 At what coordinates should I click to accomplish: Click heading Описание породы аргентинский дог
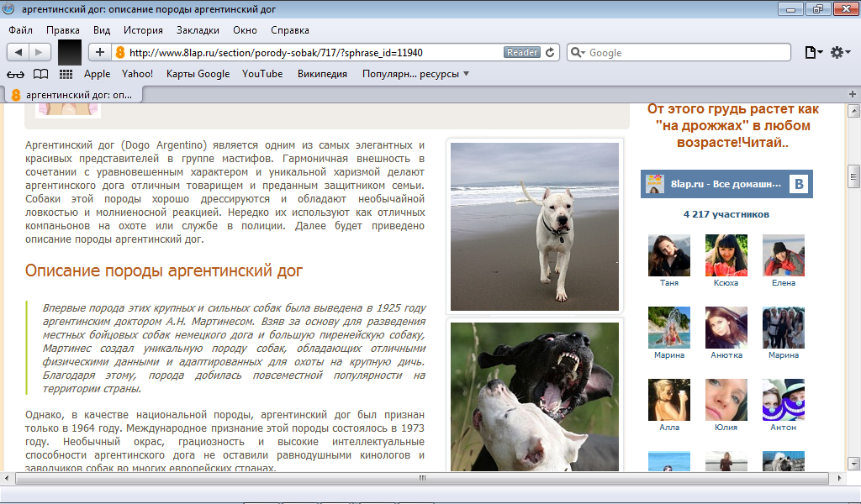click(164, 271)
